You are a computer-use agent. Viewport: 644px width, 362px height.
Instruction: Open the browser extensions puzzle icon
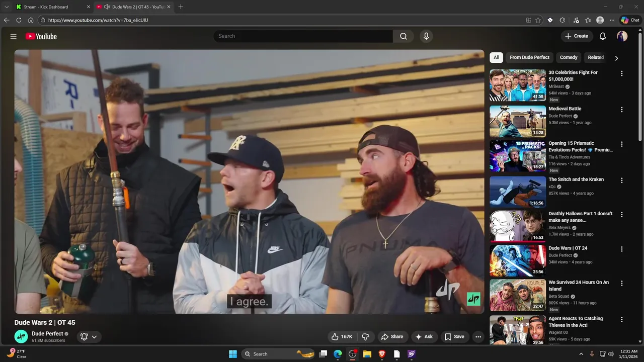[562, 20]
